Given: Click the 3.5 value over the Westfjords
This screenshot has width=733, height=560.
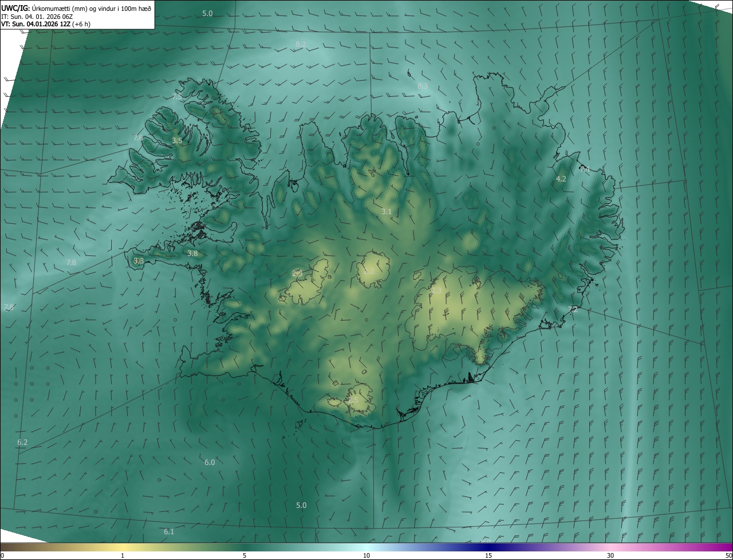Looking at the screenshot, I should point(177,140).
